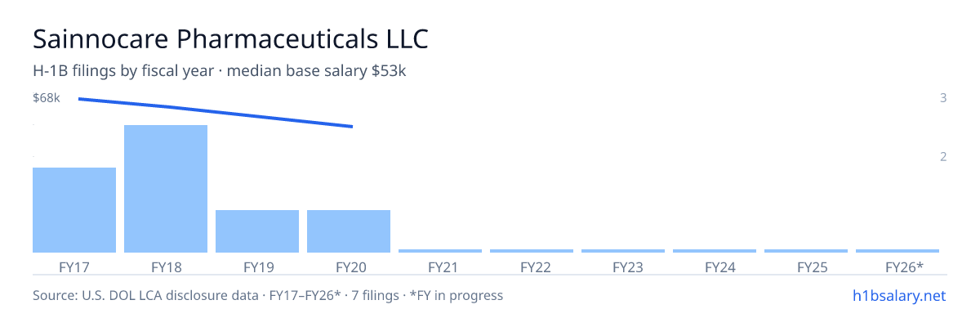Click the FY18 axis label
The width and height of the screenshot is (980, 327).
(166, 267)
